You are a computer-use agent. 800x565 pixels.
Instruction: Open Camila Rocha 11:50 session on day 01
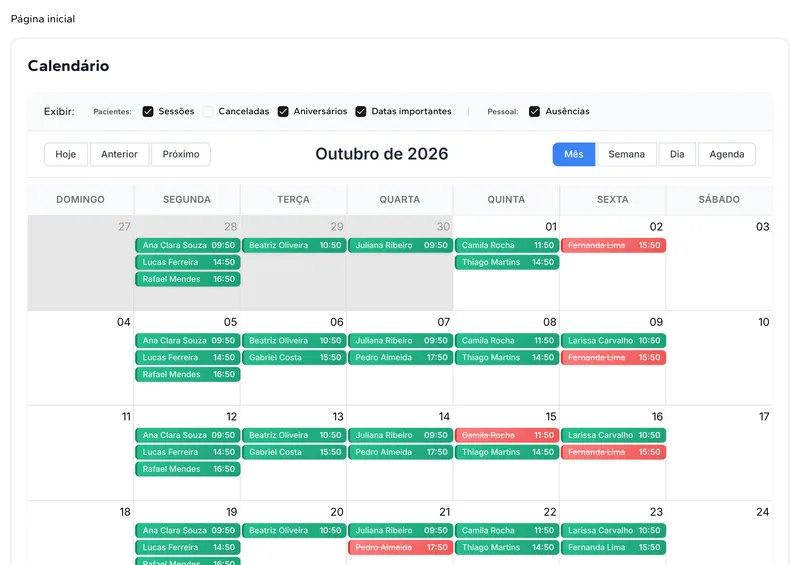click(507, 245)
